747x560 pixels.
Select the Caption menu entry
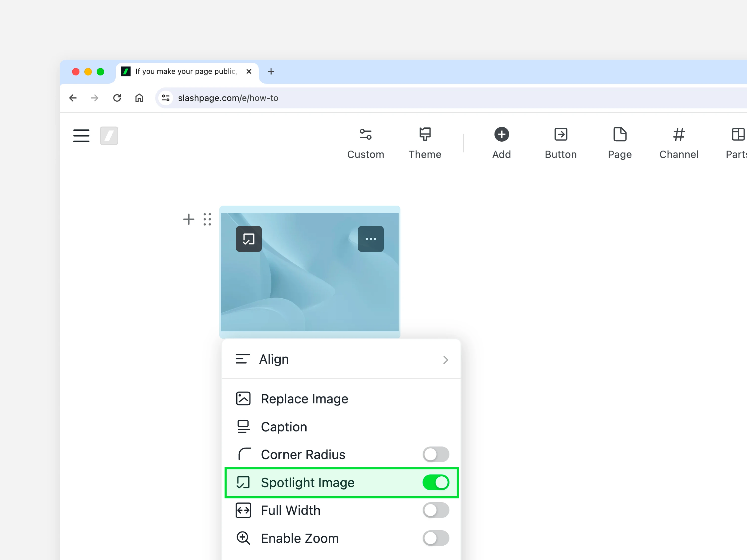pyautogui.click(x=341, y=427)
